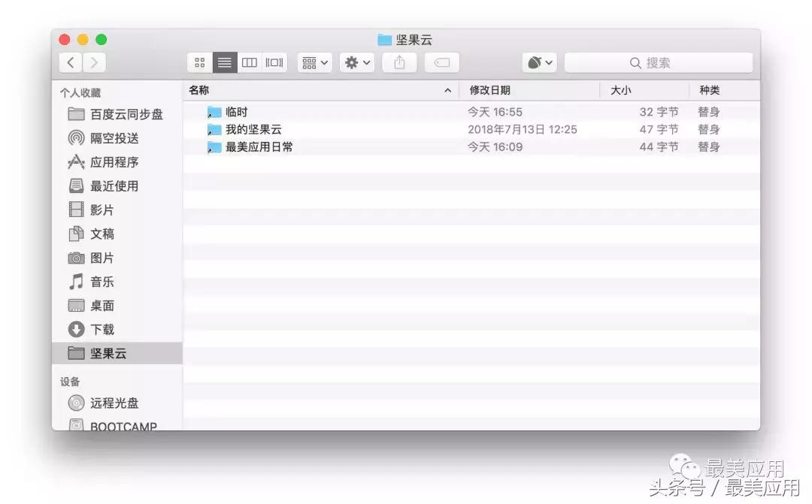Go forward with the right arrow button
This screenshot has width=812, height=504.
[94, 62]
